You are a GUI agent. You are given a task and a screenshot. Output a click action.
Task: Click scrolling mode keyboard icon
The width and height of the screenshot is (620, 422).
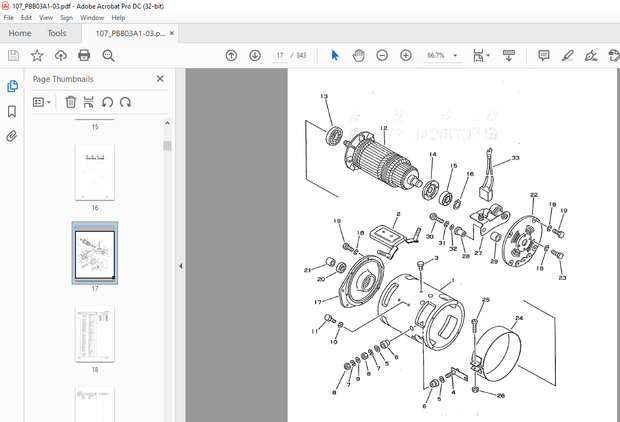pyautogui.click(x=508, y=55)
